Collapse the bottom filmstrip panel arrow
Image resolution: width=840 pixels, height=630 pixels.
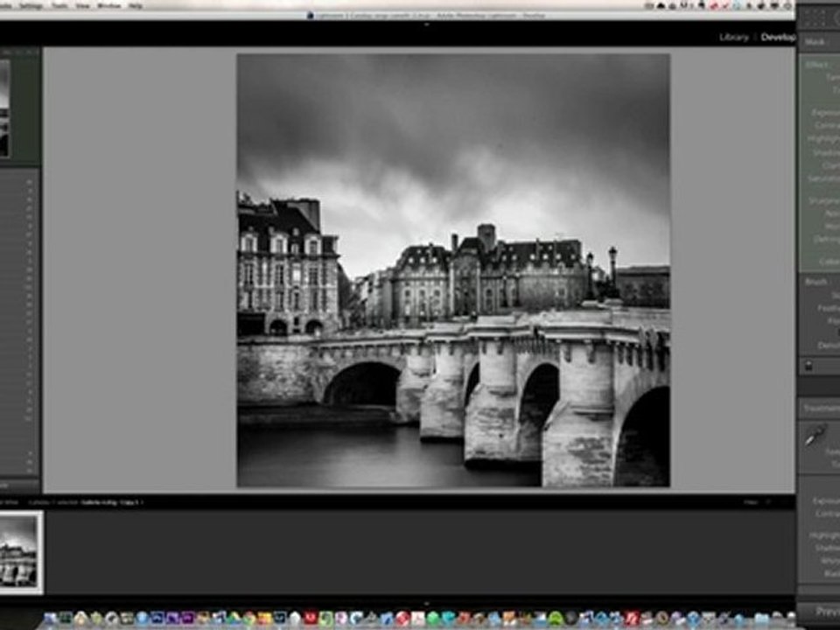(426, 603)
